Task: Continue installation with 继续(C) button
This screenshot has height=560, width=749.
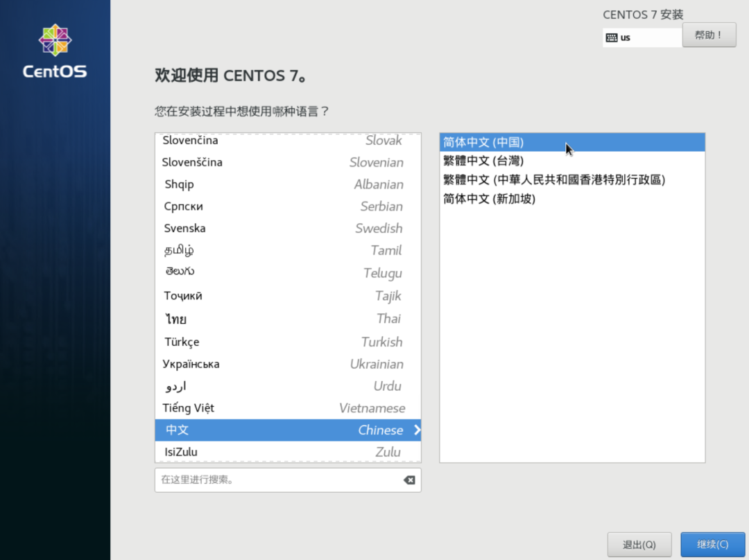Action: coord(712,544)
